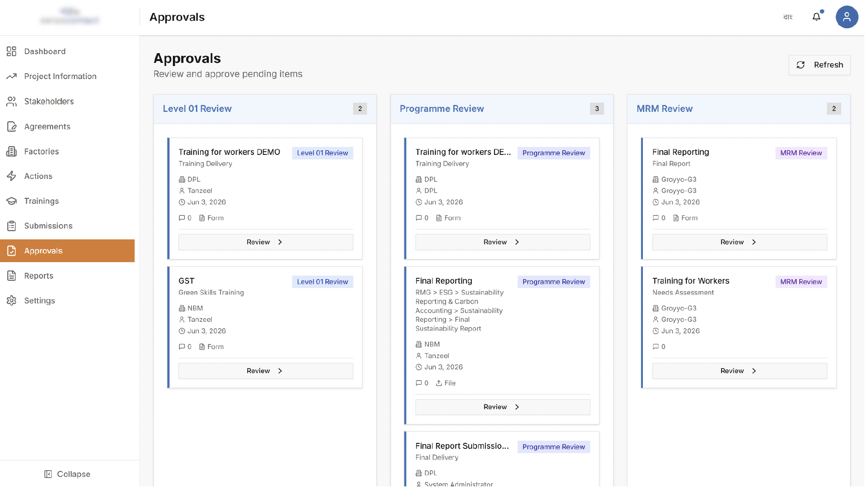Image resolution: width=868 pixels, height=491 pixels.
Task: Navigate to Submissions label
Action: pyautogui.click(x=49, y=226)
